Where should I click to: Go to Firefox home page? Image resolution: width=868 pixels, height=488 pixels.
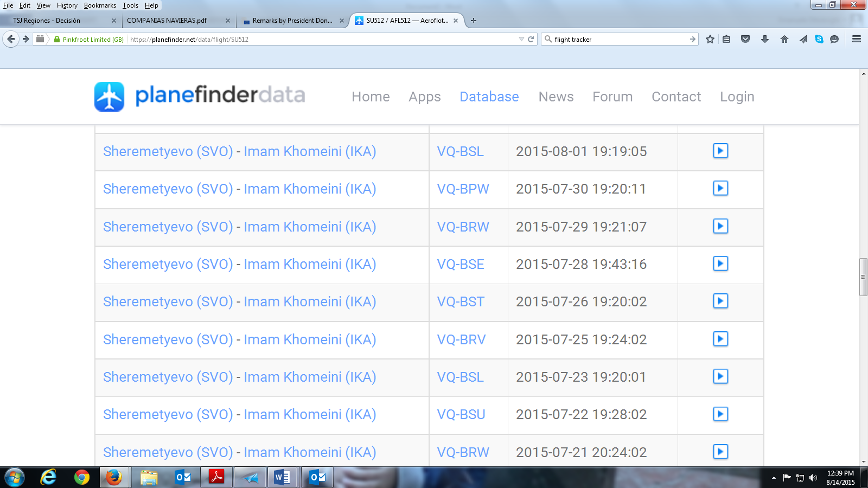[784, 39]
